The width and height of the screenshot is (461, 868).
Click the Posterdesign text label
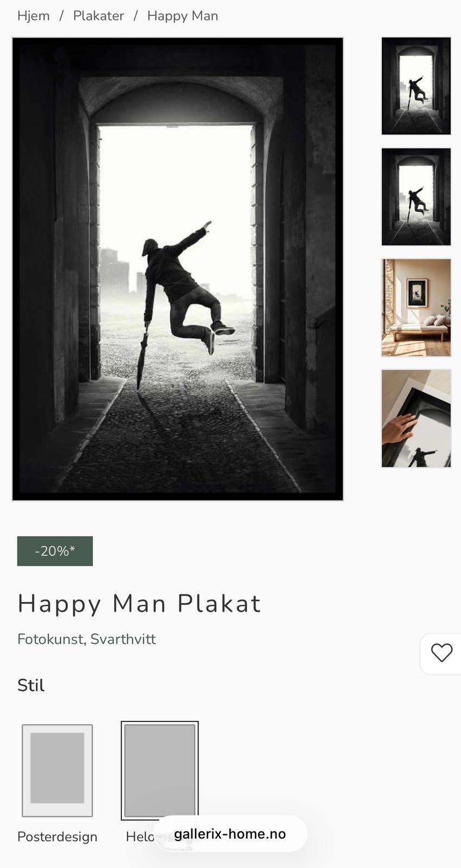coord(57,837)
